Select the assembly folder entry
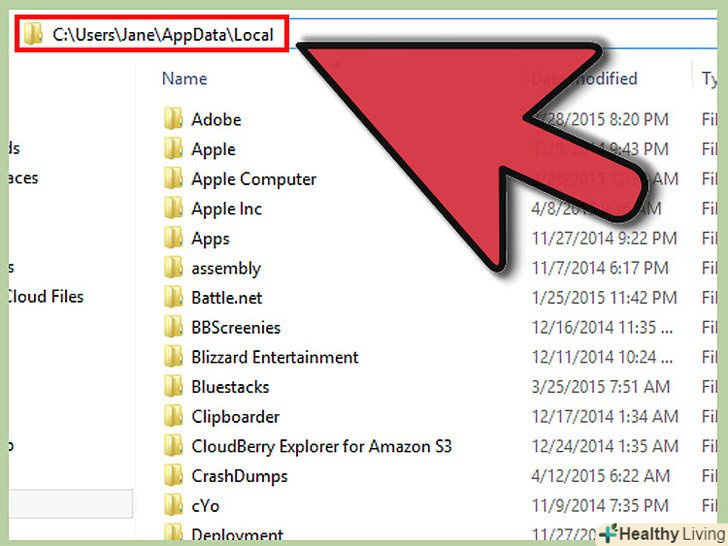 (226, 268)
